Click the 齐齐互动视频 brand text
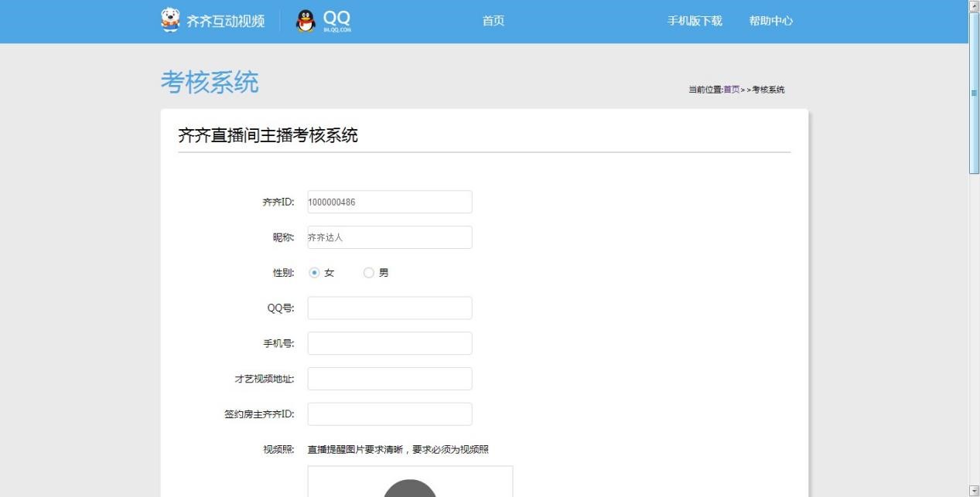Image resolution: width=980 pixels, height=497 pixels. pyautogui.click(x=225, y=22)
